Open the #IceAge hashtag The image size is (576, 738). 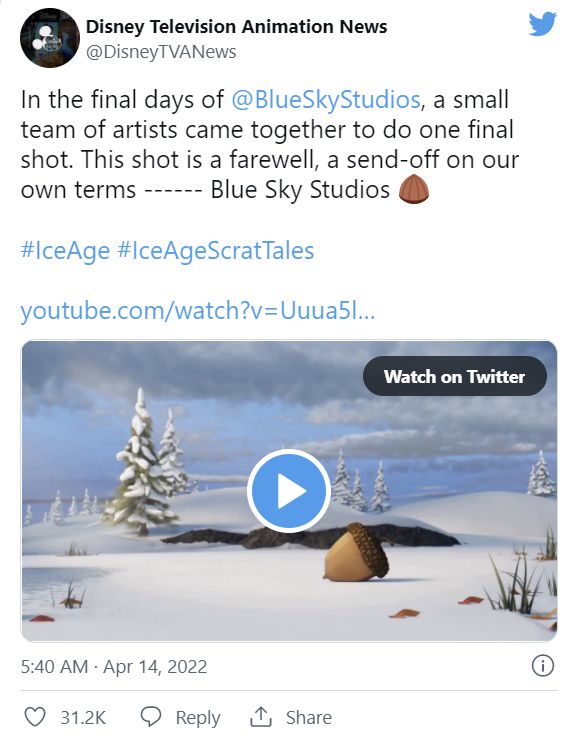coord(65,250)
